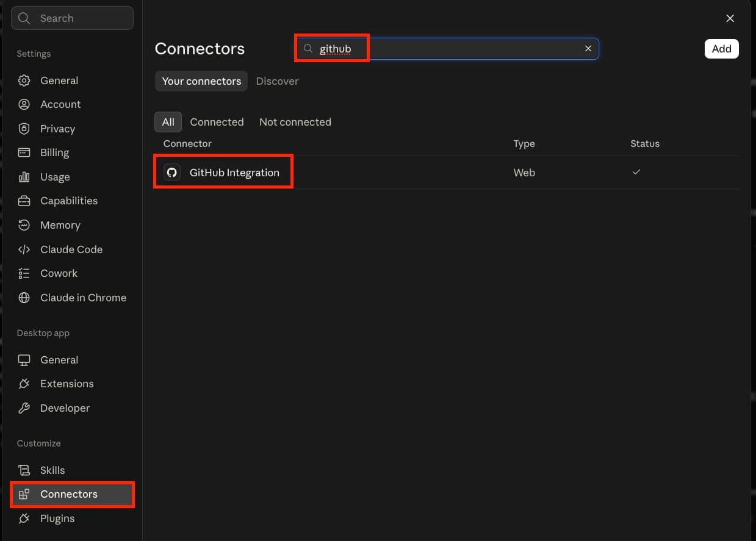The height and width of the screenshot is (541, 756).
Task: Click the Connectors icon in sidebar
Action: pos(24,494)
